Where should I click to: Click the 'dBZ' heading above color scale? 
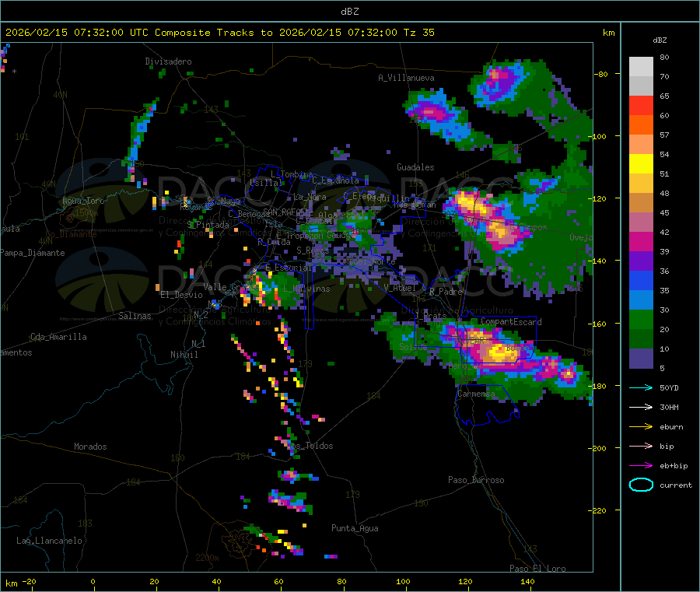pyautogui.click(x=660, y=40)
